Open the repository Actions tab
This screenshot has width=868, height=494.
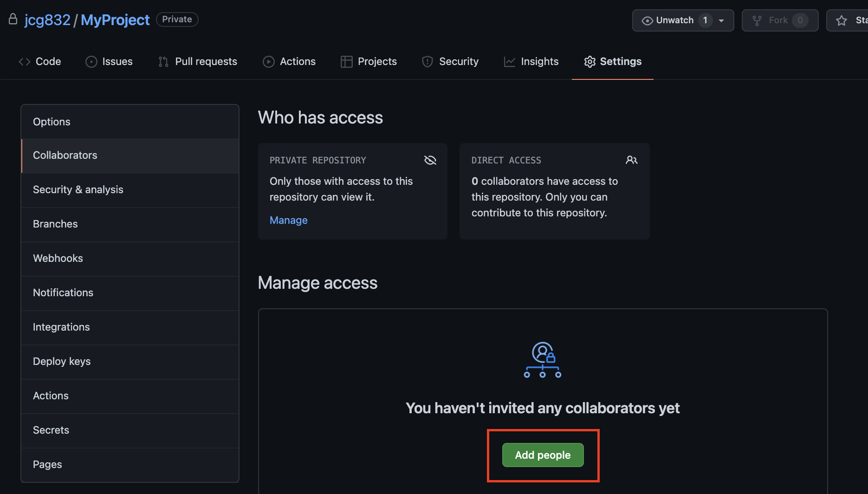click(289, 61)
